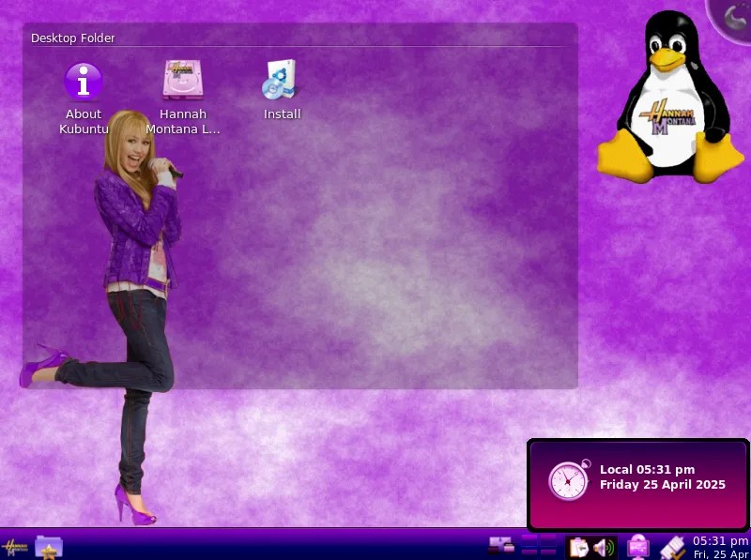Open the Hannah Montana L... drive icon
Screen dimensions: 751x560
[x=183, y=98]
